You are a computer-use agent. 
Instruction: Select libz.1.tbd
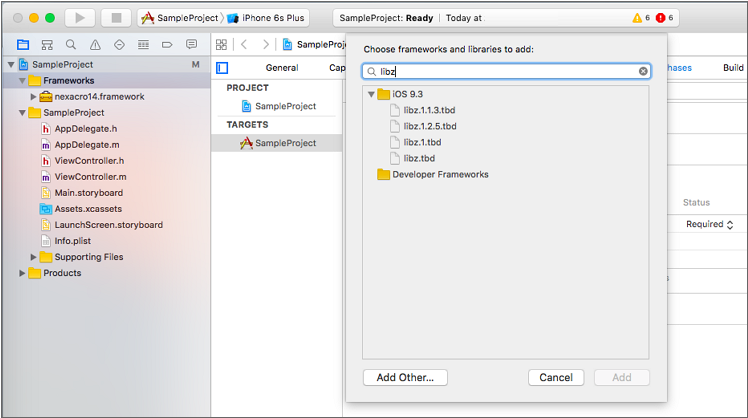(x=415, y=142)
